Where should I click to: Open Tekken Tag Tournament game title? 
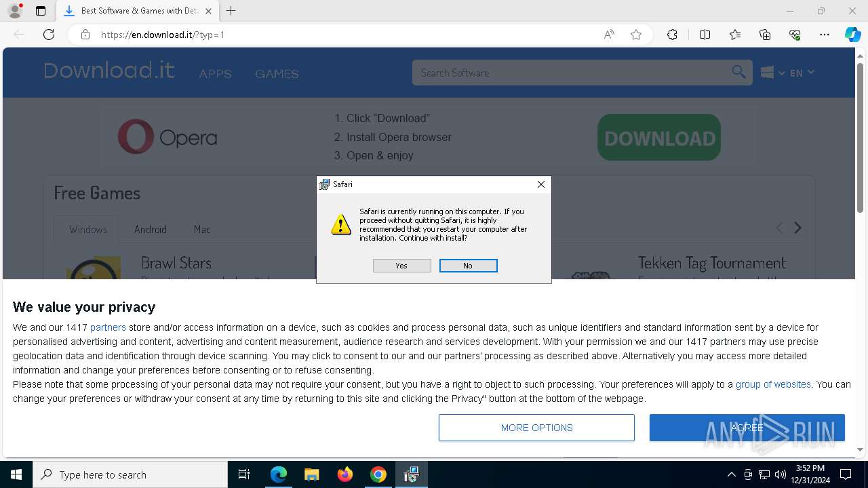(x=711, y=263)
